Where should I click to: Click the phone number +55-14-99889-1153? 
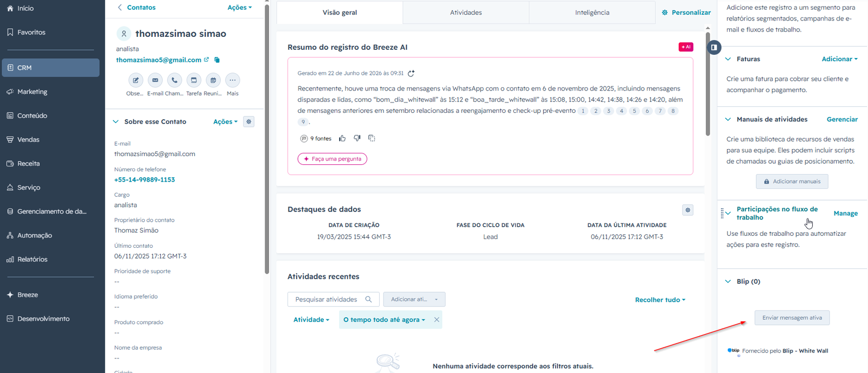point(144,179)
